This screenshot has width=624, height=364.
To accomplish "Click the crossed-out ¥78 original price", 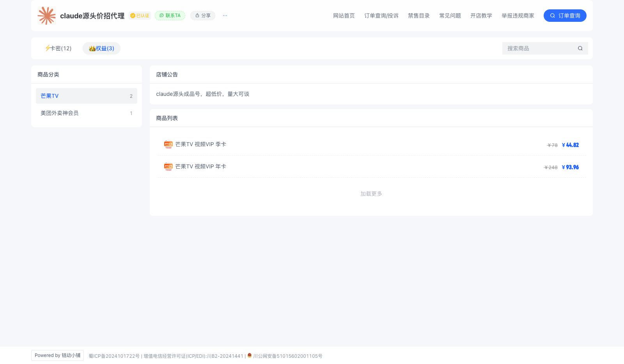I will pos(552,145).
